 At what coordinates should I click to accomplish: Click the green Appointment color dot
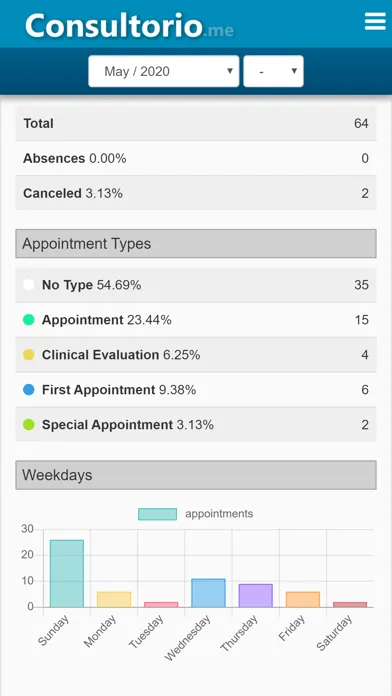(28, 320)
